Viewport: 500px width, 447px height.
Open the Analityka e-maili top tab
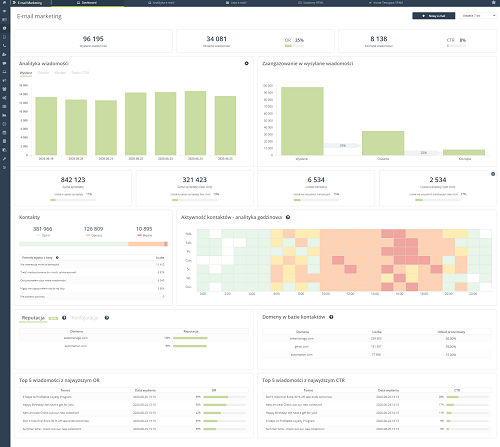click(161, 3)
